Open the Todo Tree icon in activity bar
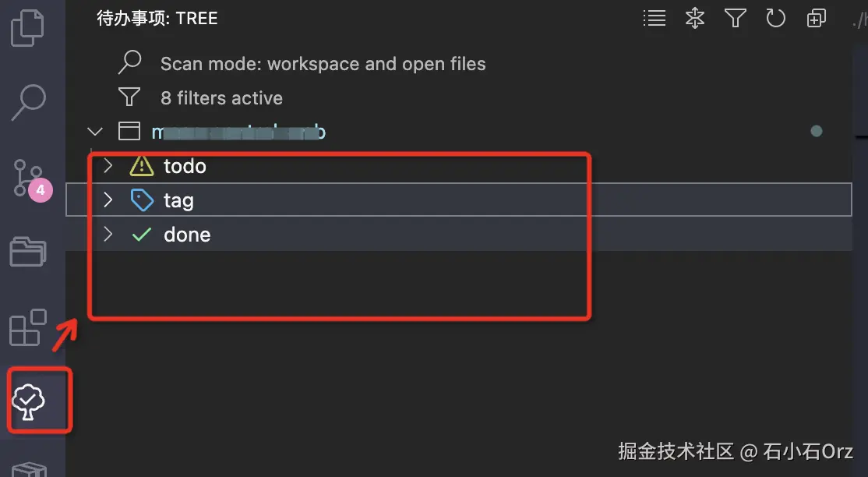The height and width of the screenshot is (477, 868). (28, 401)
